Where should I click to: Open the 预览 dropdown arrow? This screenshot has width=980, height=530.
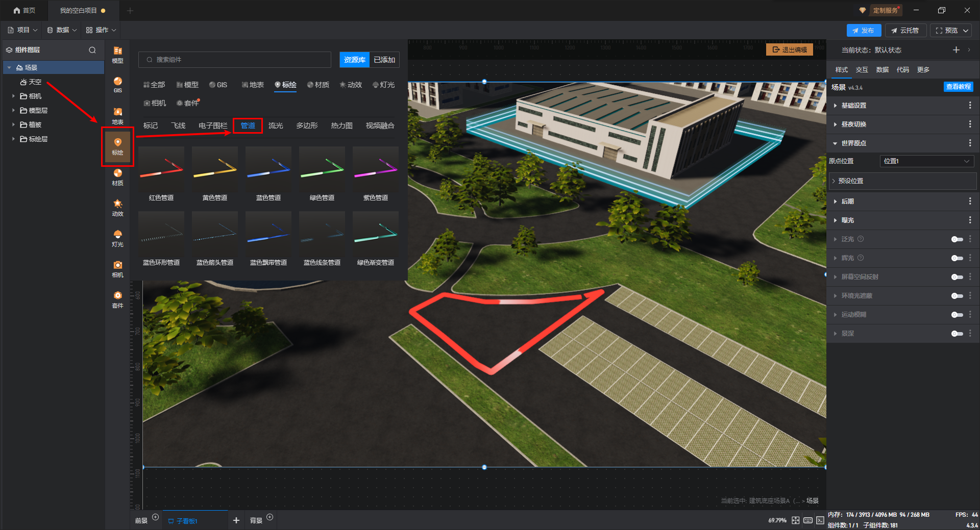966,31
